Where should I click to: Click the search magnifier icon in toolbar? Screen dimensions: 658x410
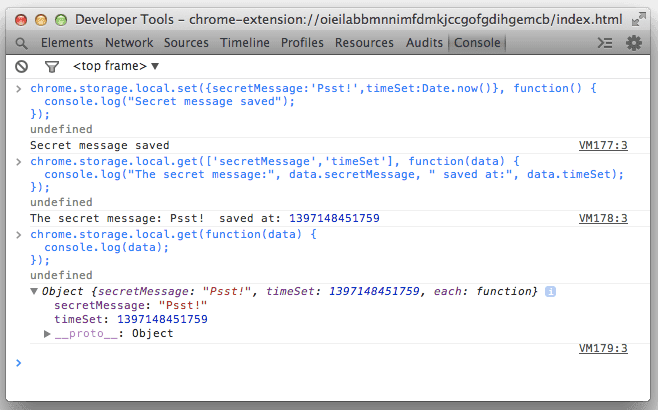(23, 43)
